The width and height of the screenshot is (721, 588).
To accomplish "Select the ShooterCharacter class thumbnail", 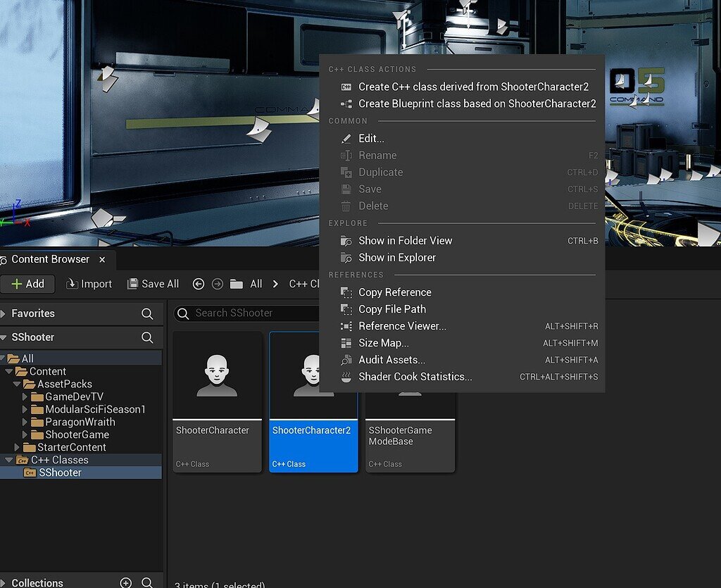I will [217, 375].
